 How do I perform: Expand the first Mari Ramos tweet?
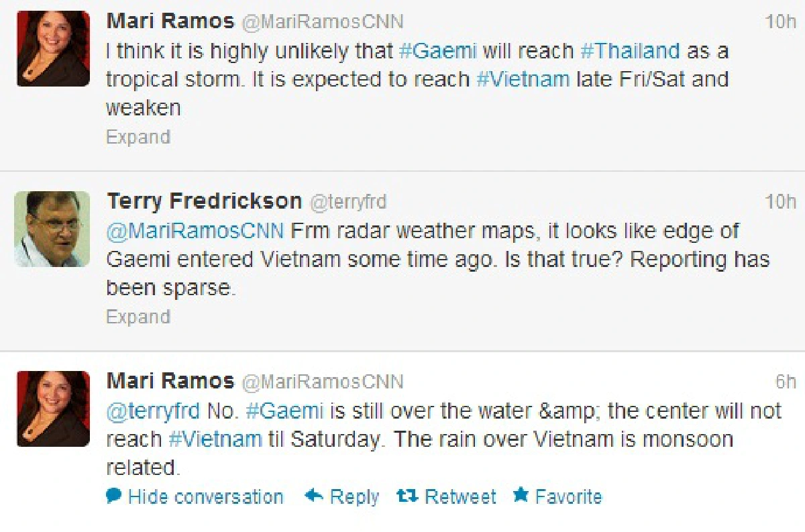(x=138, y=137)
